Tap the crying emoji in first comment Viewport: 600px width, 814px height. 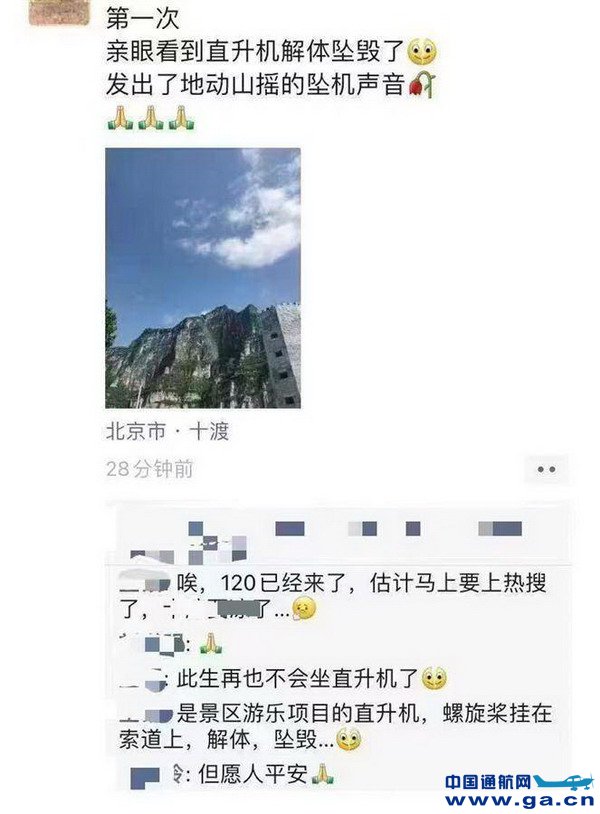(x=304, y=609)
